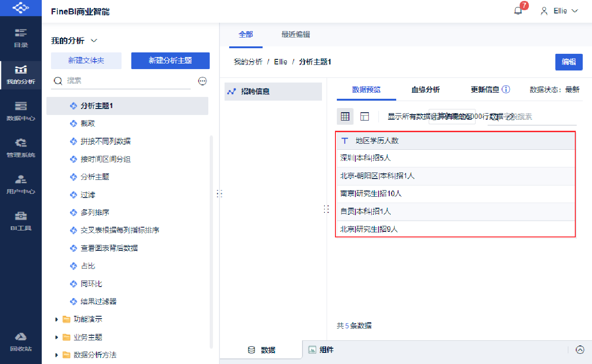Screen dimensions: 592x364
Task: Select the field structure view icon
Action: click(x=365, y=116)
